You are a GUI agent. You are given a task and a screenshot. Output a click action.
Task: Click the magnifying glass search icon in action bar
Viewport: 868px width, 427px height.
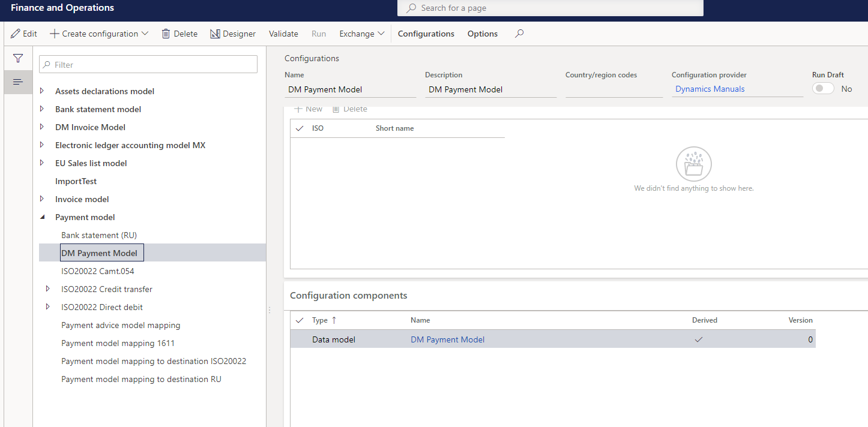point(519,34)
